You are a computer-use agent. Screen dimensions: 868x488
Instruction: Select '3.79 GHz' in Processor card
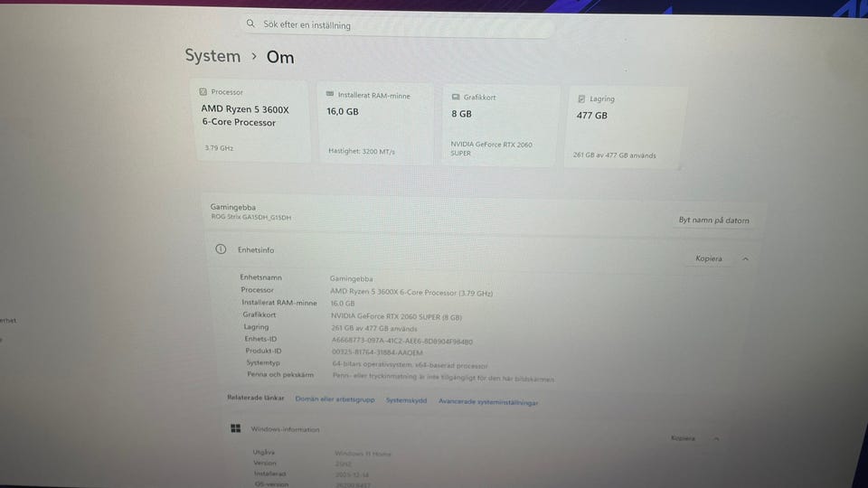click(219, 147)
